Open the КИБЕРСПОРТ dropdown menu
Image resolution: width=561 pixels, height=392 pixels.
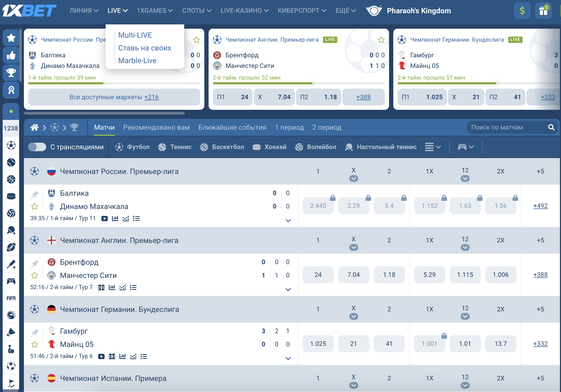[302, 11]
